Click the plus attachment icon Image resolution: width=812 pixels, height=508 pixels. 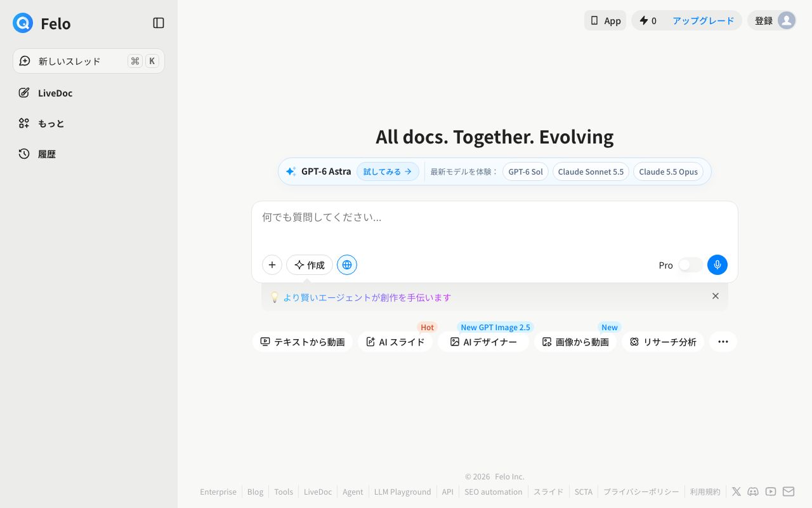tap(272, 265)
